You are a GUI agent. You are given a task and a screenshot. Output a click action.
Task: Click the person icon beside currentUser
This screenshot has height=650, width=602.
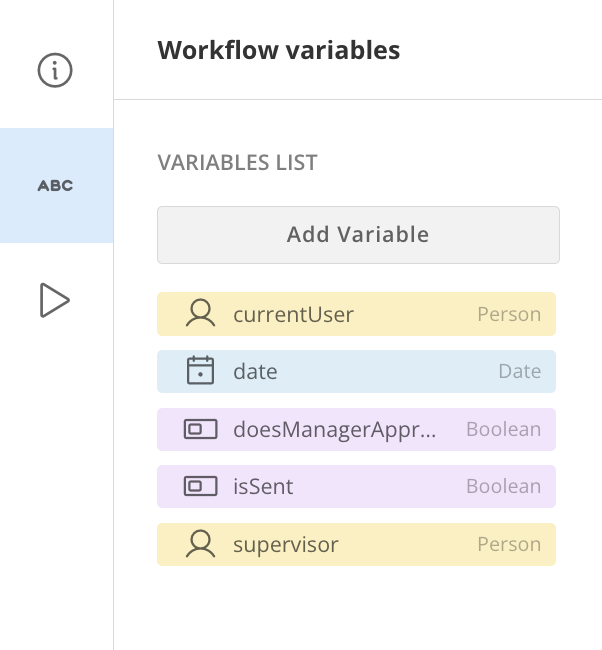201,315
